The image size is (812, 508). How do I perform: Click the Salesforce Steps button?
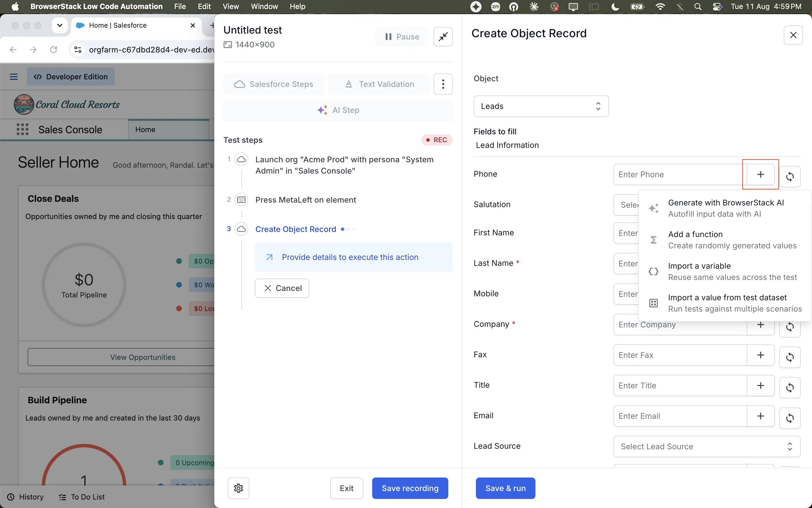click(x=274, y=84)
